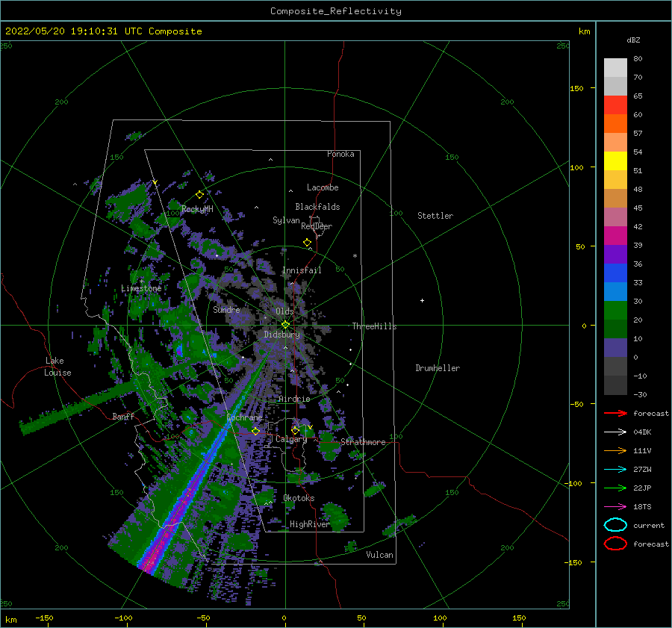Click the yellow diamond marker near Cochrane

(x=255, y=431)
